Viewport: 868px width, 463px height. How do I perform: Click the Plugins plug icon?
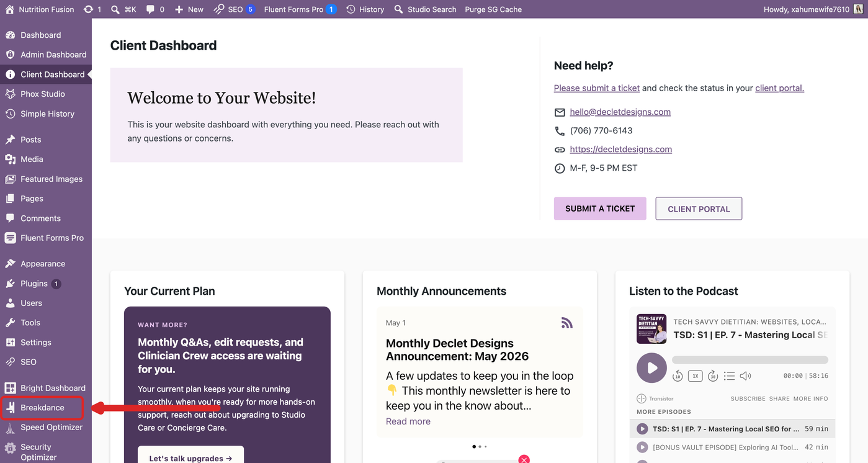click(x=10, y=284)
